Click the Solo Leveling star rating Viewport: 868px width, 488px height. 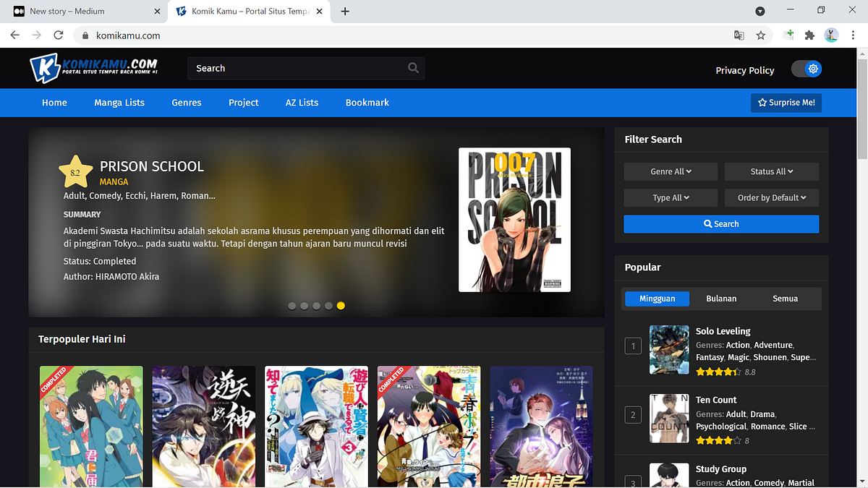pos(718,372)
